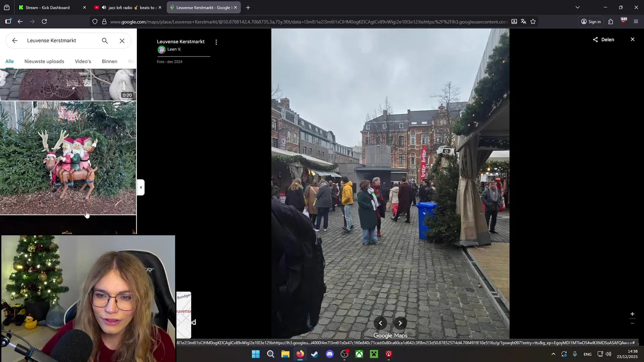Play the 0:20 video thumbnail
The image size is (644, 362).
click(x=68, y=84)
